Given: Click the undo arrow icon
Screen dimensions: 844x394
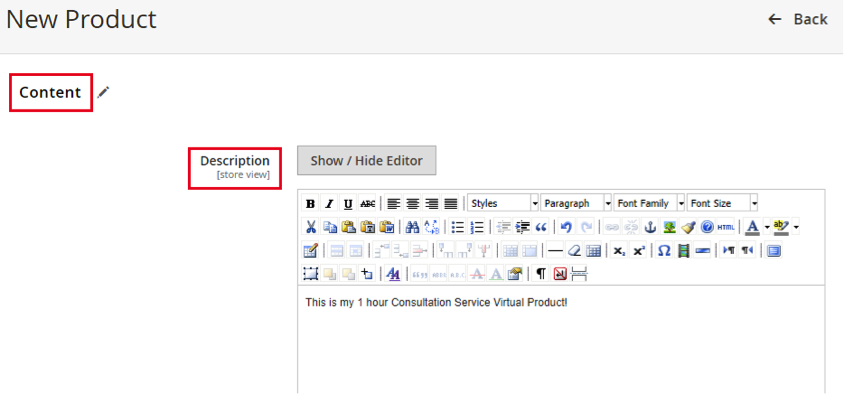Looking at the screenshot, I should click(565, 227).
